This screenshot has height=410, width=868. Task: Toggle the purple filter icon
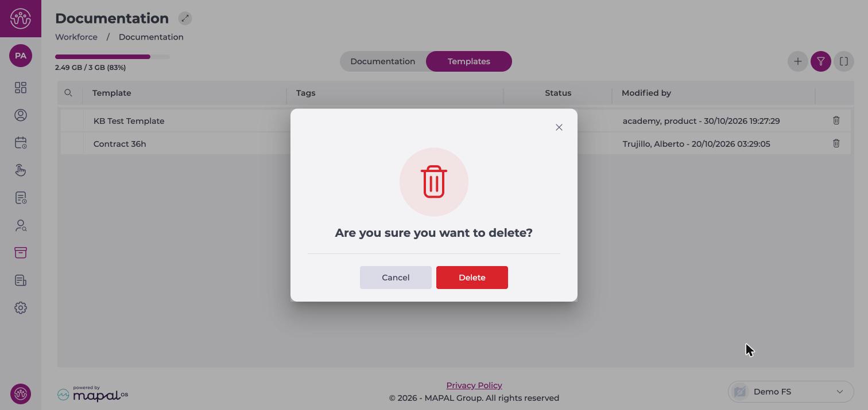pos(821,61)
